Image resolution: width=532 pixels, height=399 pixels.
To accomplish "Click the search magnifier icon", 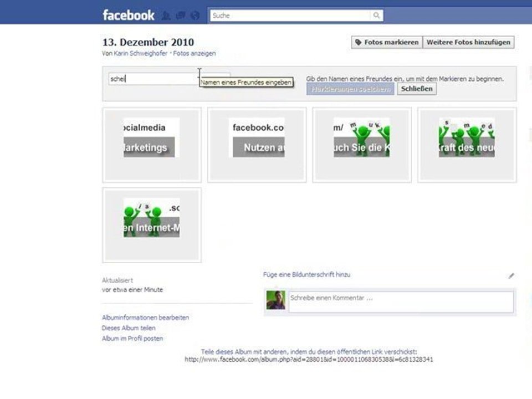I will click(x=376, y=16).
